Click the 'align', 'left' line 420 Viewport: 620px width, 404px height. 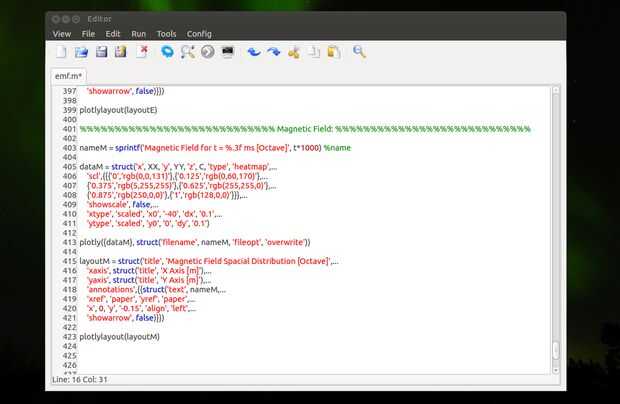(141, 309)
